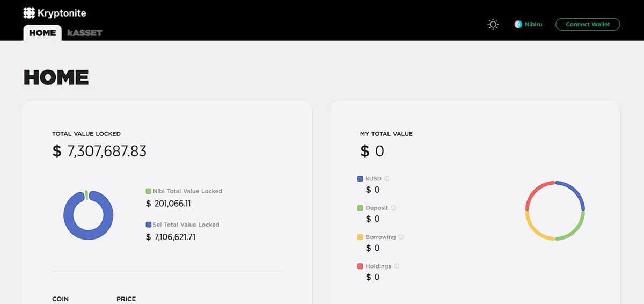
Task: Click the info icon beside Deposit
Action: [x=393, y=208]
